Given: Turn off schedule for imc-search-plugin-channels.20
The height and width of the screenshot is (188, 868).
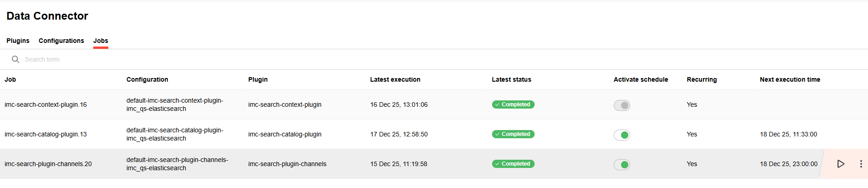Looking at the screenshot, I should click(622, 165).
